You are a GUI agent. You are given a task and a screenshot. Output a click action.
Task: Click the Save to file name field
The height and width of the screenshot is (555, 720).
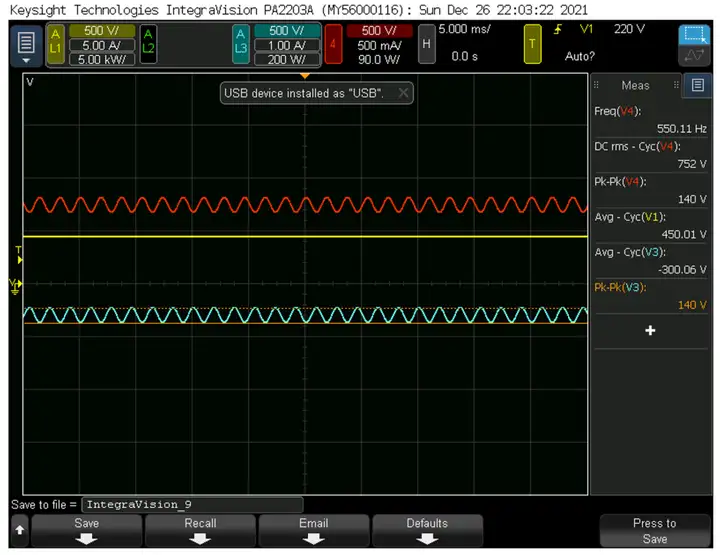(192, 505)
